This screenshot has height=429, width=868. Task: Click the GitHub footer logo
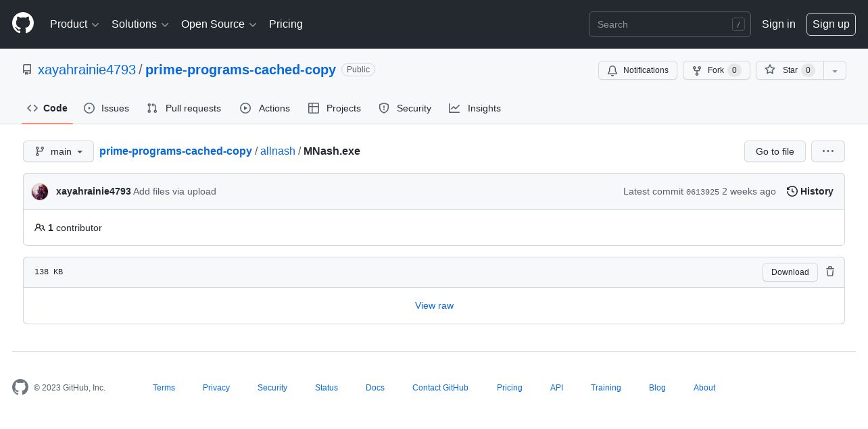pyautogui.click(x=20, y=387)
